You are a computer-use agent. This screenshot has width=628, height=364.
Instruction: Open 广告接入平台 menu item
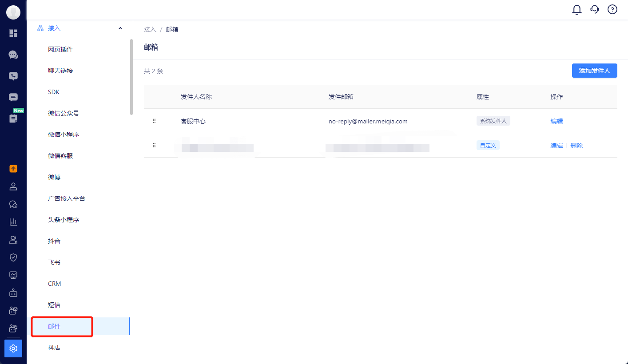tap(67, 198)
